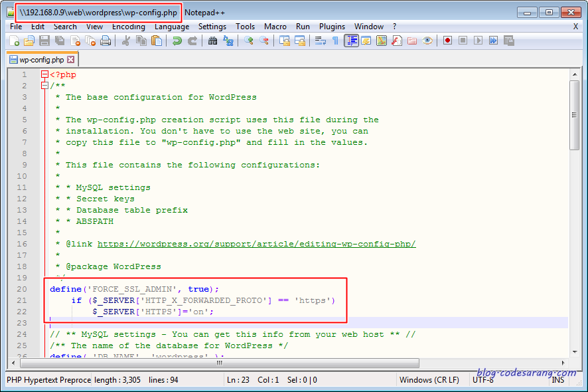
Task: Stop macro recording square button
Action: [463, 41]
